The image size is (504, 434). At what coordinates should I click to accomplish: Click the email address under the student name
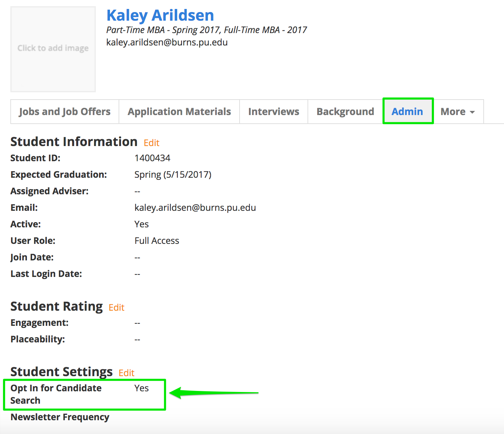point(167,42)
